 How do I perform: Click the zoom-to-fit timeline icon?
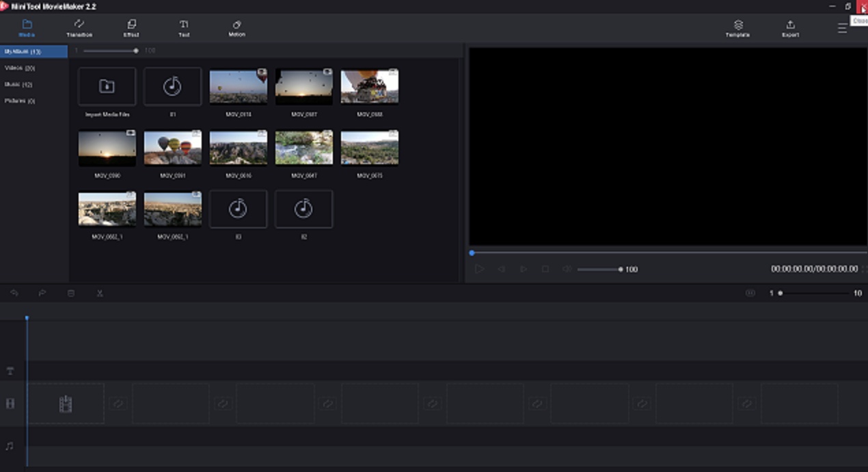click(750, 293)
